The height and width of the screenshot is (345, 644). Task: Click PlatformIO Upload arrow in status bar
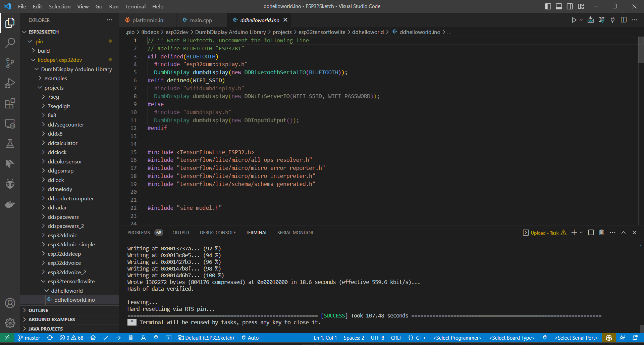click(x=118, y=338)
